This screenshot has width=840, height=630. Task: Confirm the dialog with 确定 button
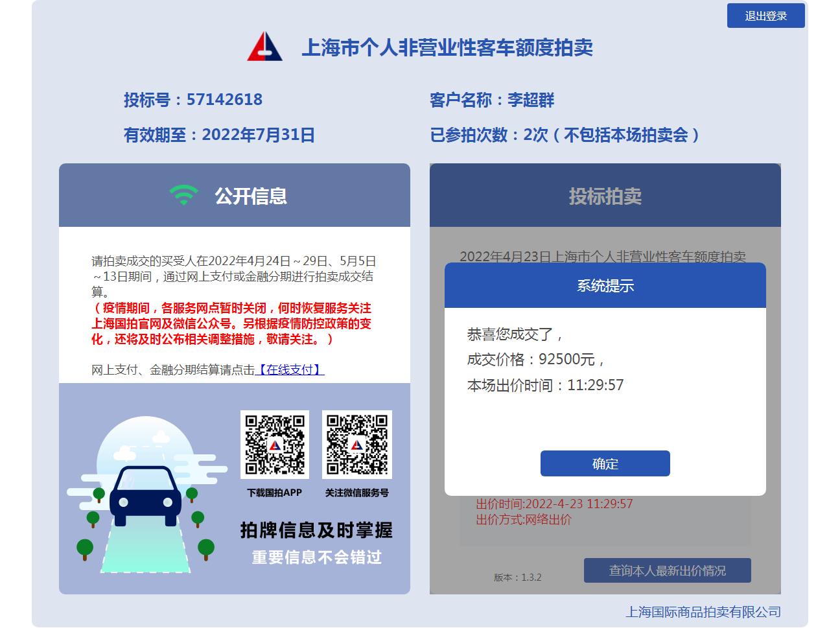tap(605, 463)
